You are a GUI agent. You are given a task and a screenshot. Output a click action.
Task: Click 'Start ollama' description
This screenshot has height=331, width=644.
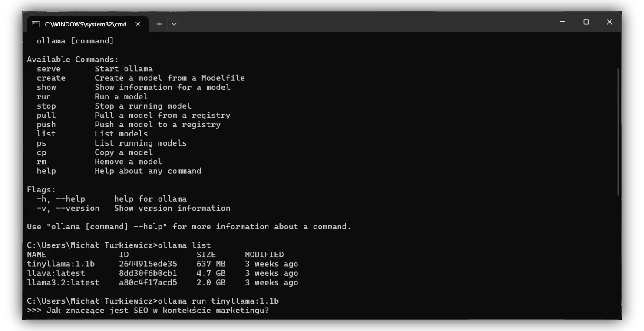coord(124,69)
